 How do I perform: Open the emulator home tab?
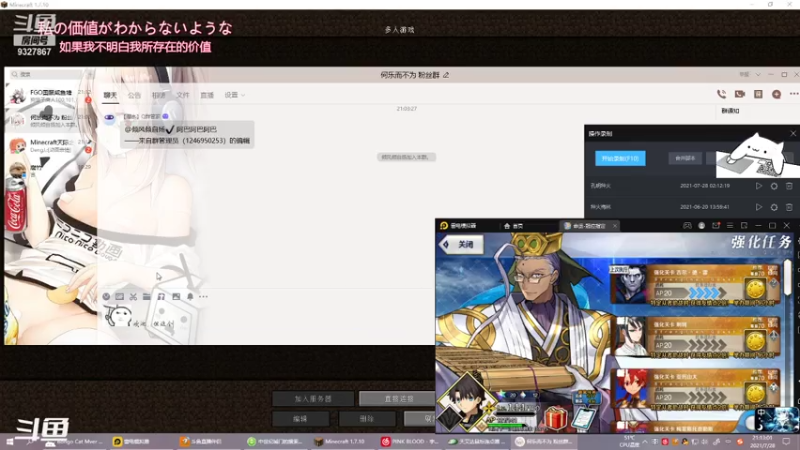(x=514, y=226)
